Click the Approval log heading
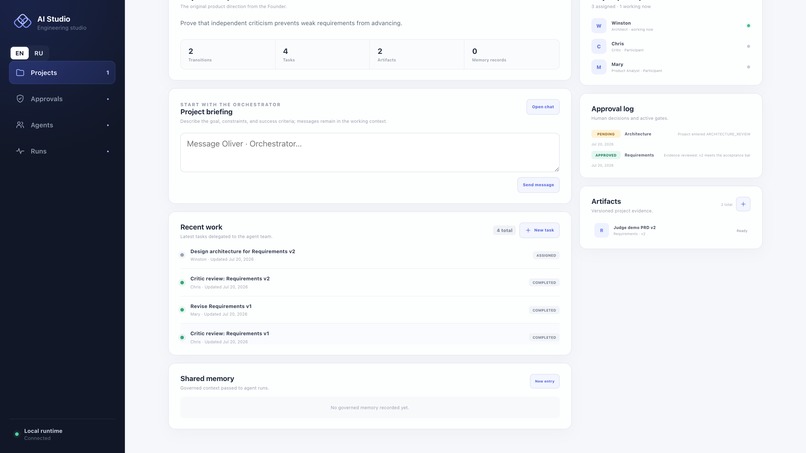Screen dimensions: 806x453 click(x=612, y=109)
